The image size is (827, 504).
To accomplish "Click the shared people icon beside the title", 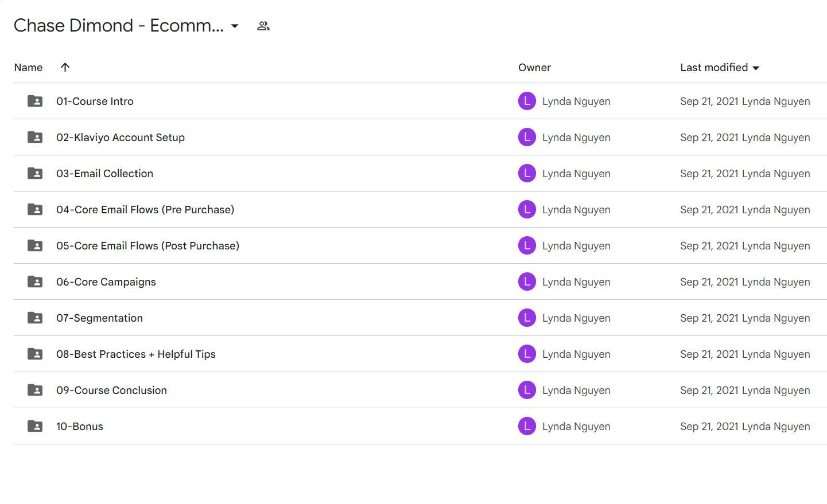I will pos(263,26).
